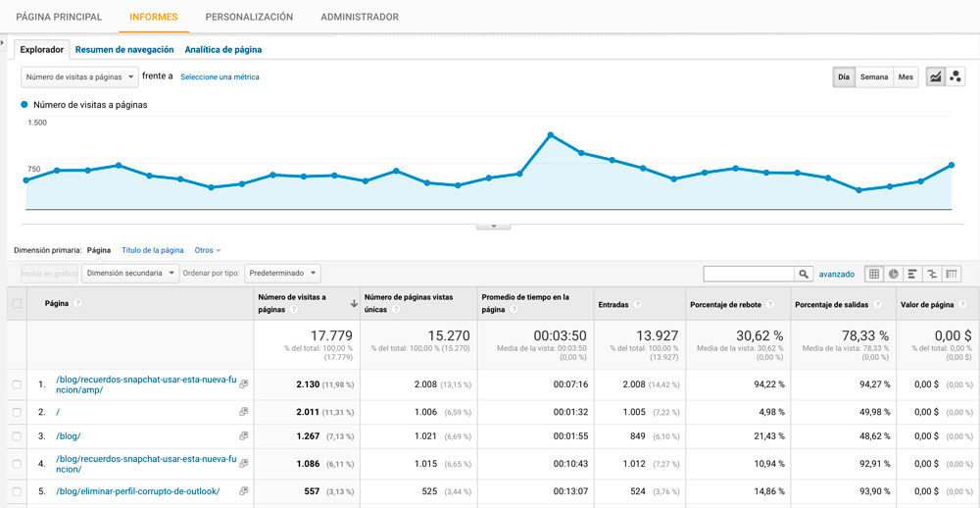Screen dimensions: 980x508
Task: Tick the select-all checkbox in table header
Action: (17, 303)
